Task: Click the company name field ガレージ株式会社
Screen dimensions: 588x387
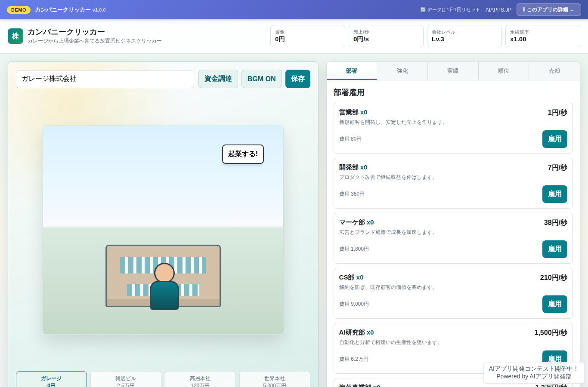Action: tap(105, 79)
